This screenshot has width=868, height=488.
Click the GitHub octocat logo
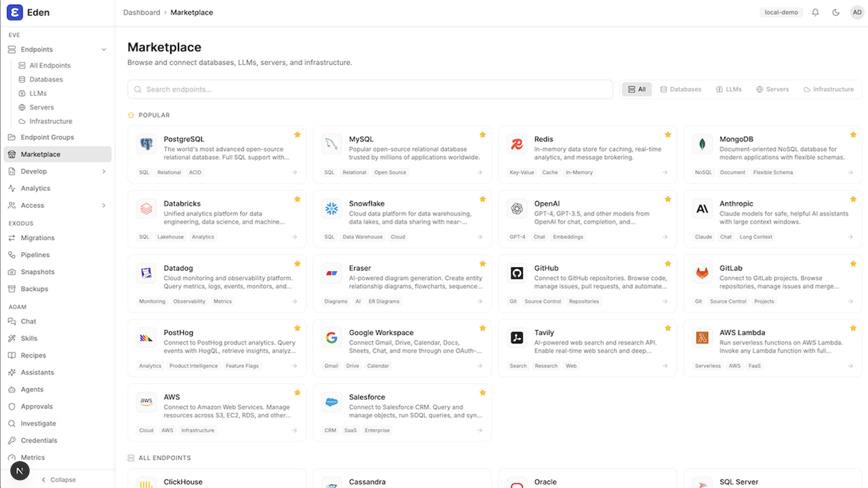[517, 273]
